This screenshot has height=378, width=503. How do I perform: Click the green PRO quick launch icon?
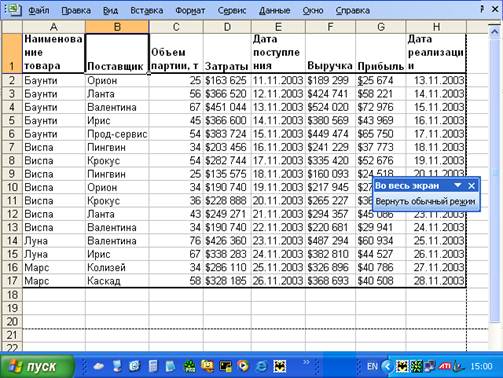point(190,367)
